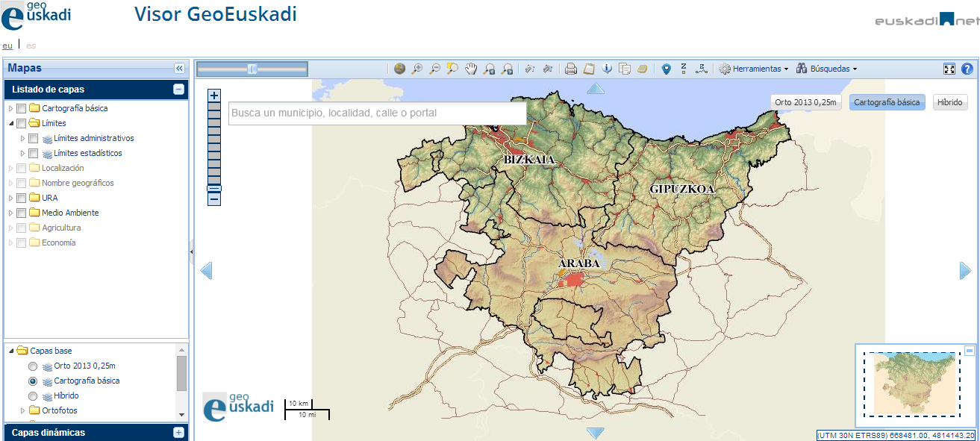Image resolution: width=980 pixels, height=441 pixels.
Task: Click the vertical zoom level slider handle
Action: coord(214,189)
